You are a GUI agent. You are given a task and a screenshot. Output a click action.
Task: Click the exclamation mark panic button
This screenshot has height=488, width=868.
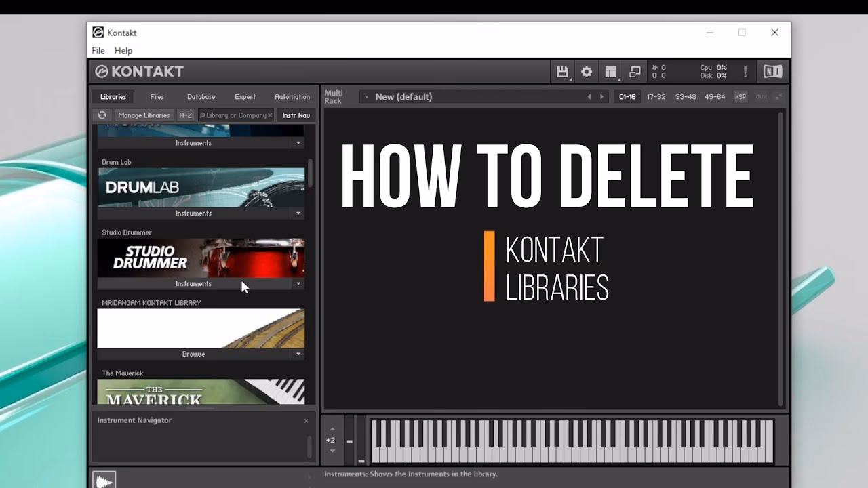pyautogui.click(x=745, y=72)
